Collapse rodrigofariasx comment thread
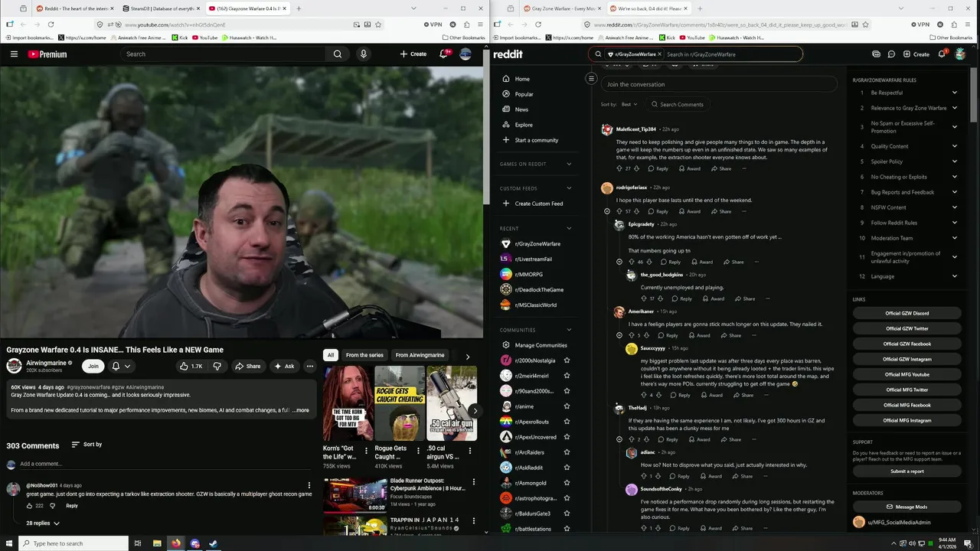This screenshot has height=551, width=980. point(607,211)
